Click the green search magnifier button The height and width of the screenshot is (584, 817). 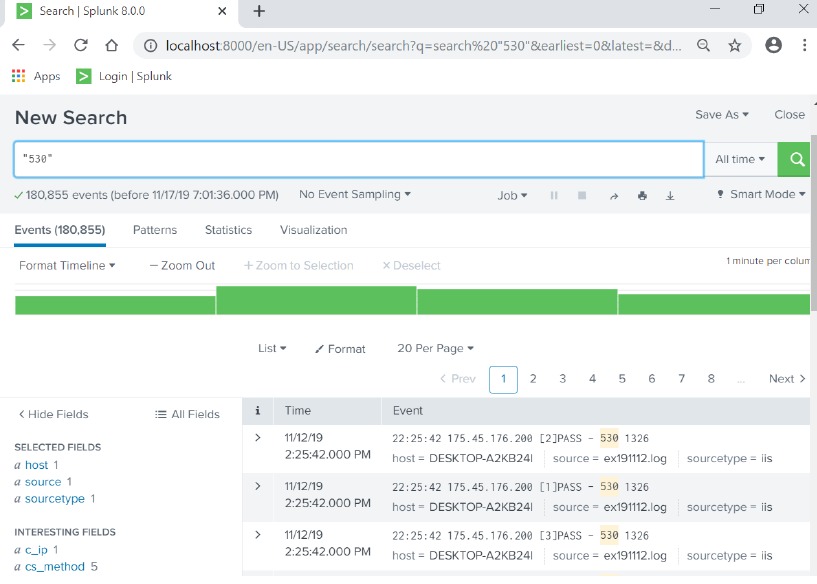[x=796, y=159]
